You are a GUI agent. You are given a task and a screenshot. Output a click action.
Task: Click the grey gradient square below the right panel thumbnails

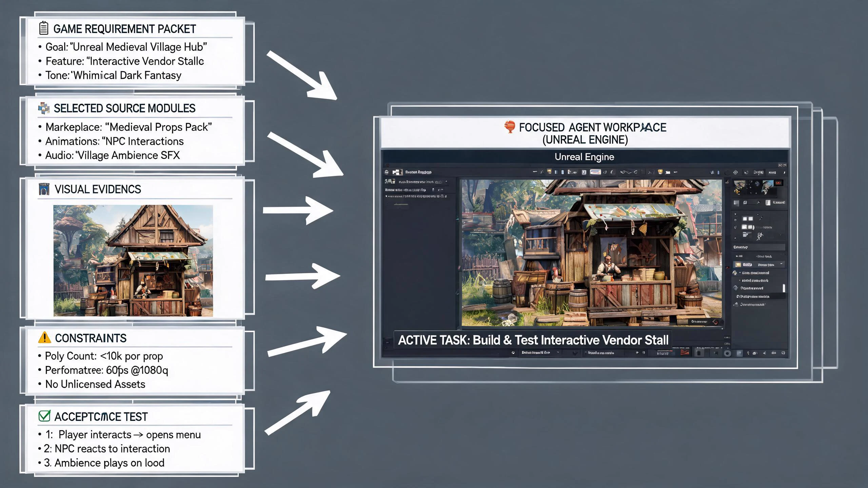click(736, 203)
